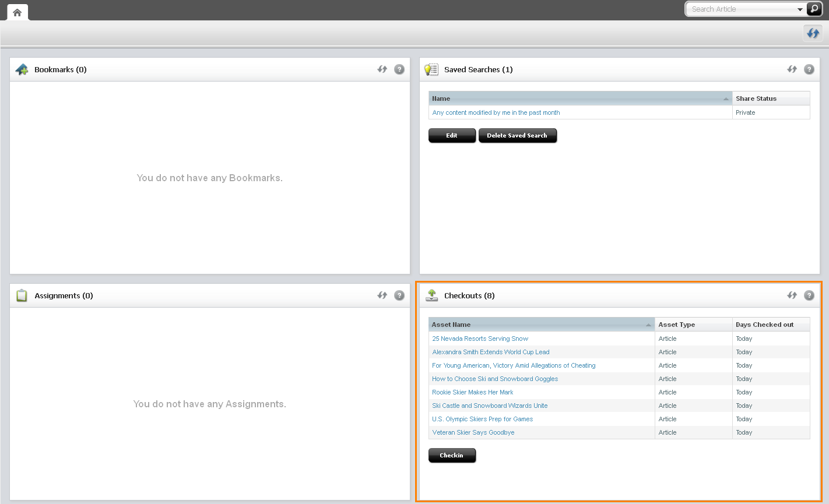The image size is (829, 504).
Task: Click the magnifier search button
Action: 814,9
